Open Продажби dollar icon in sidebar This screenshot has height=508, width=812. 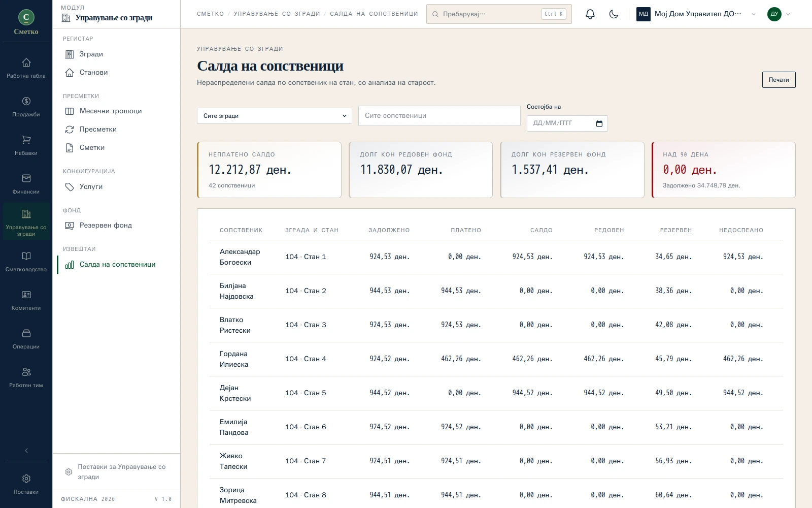coord(26,101)
